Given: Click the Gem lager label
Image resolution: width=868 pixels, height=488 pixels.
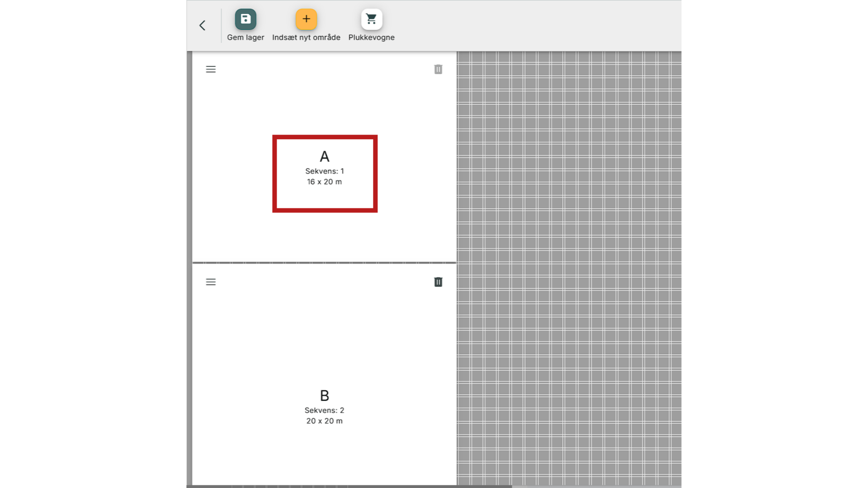Looking at the screenshot, I should coord(245,38).
